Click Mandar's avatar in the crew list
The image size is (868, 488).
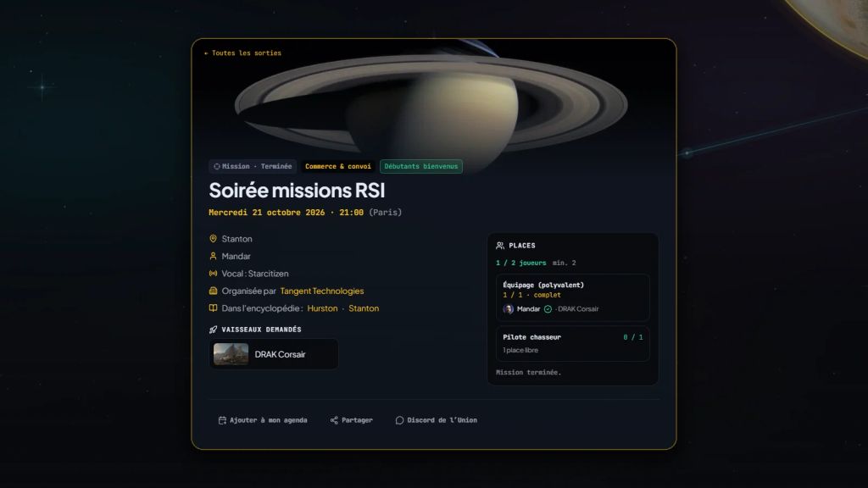(509, 309)
